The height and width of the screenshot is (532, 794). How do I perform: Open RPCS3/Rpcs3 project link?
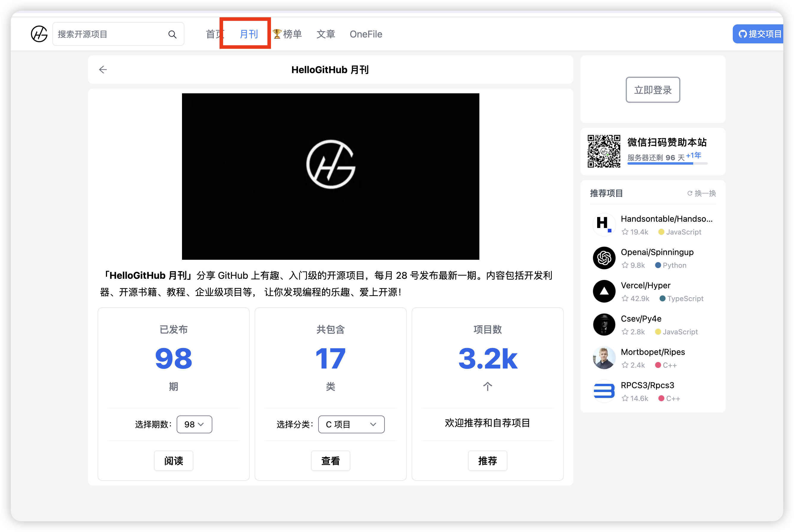click(647, 385)
